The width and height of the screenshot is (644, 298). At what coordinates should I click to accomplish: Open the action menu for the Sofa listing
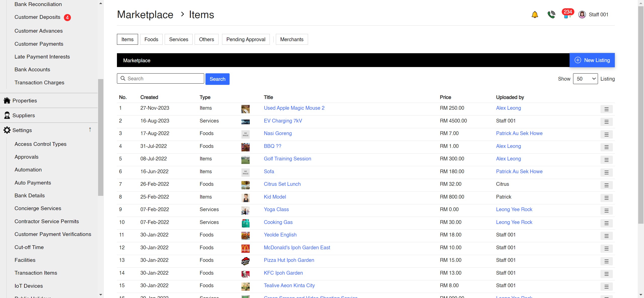click(607, 172)
